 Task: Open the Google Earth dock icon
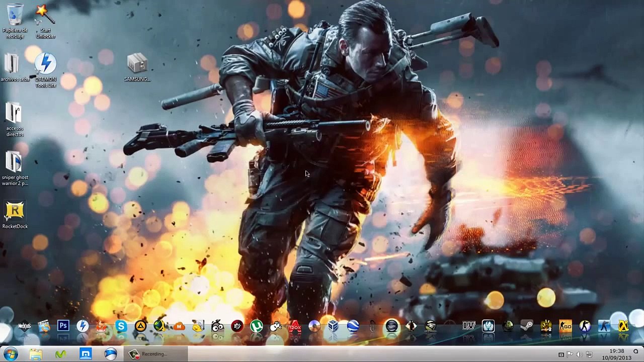coord(353,326)
